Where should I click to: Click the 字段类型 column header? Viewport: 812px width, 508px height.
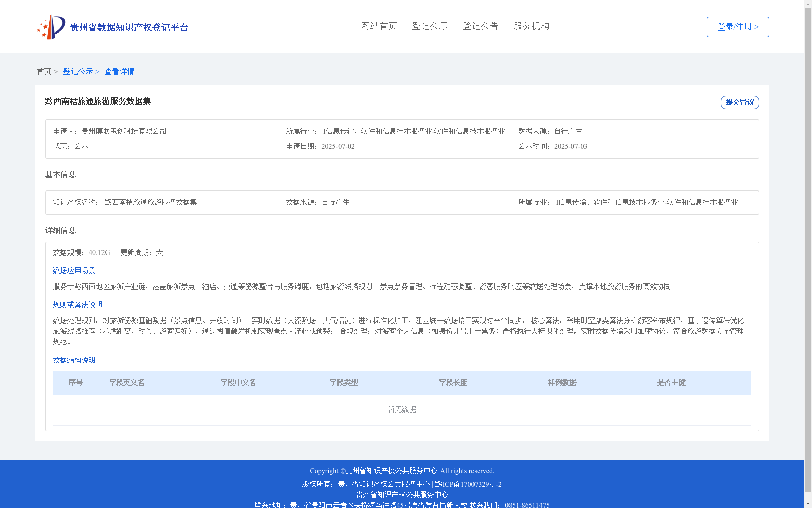point(344,383)
